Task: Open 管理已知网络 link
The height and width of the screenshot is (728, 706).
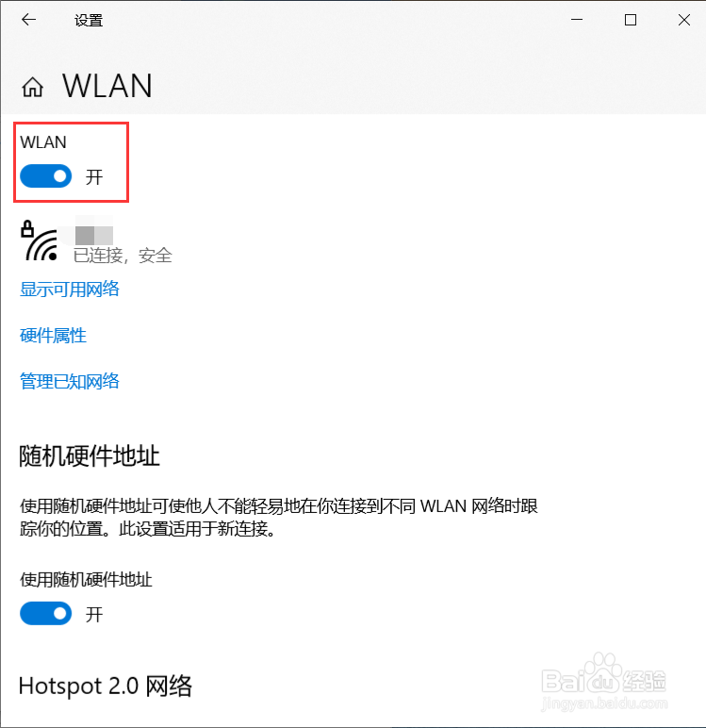Action: [70, 381]
